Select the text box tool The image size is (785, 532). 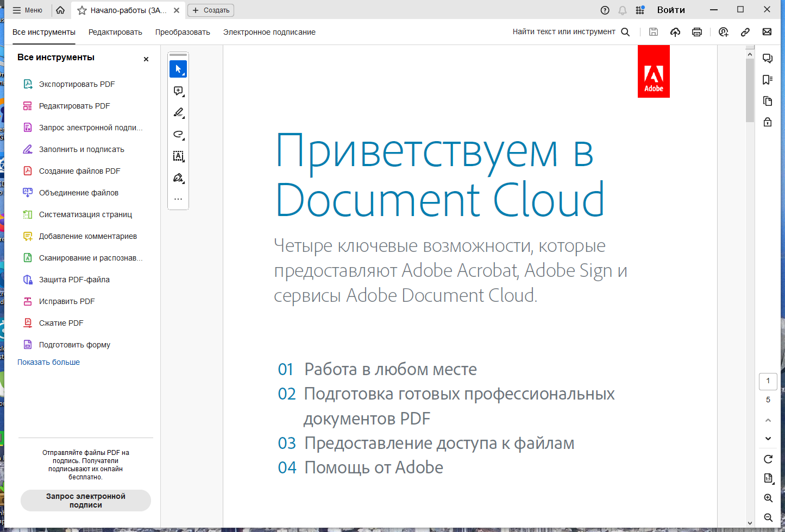(x=178, y=156)
